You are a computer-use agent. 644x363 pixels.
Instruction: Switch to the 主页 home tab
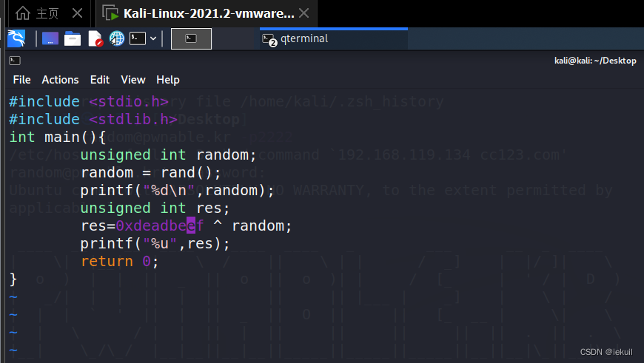point(48,13)
